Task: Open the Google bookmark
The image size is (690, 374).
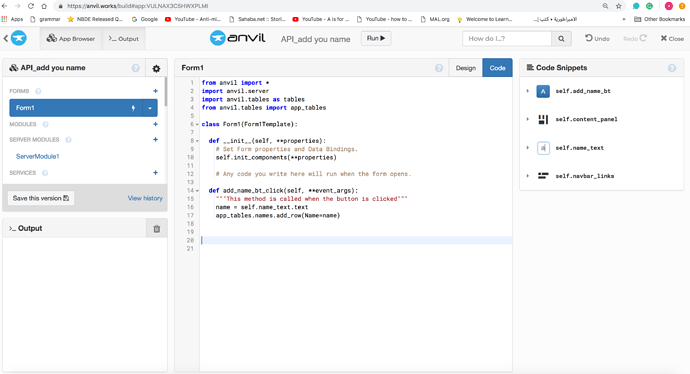Action: 145,19
